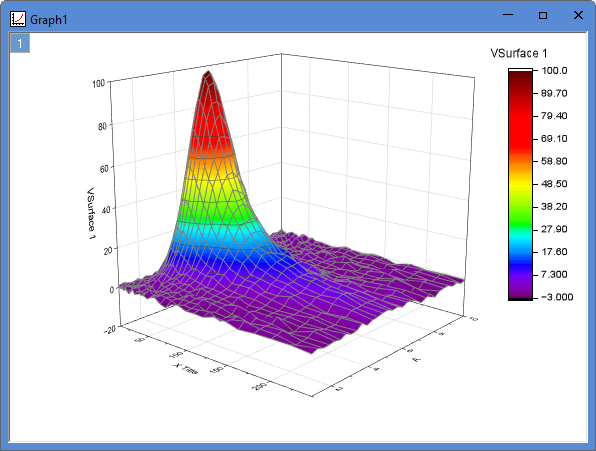Screen dimensions: 596x451
Task: Click color scale label 48.50
Action: pyautogui.click(x=554, y=184)
